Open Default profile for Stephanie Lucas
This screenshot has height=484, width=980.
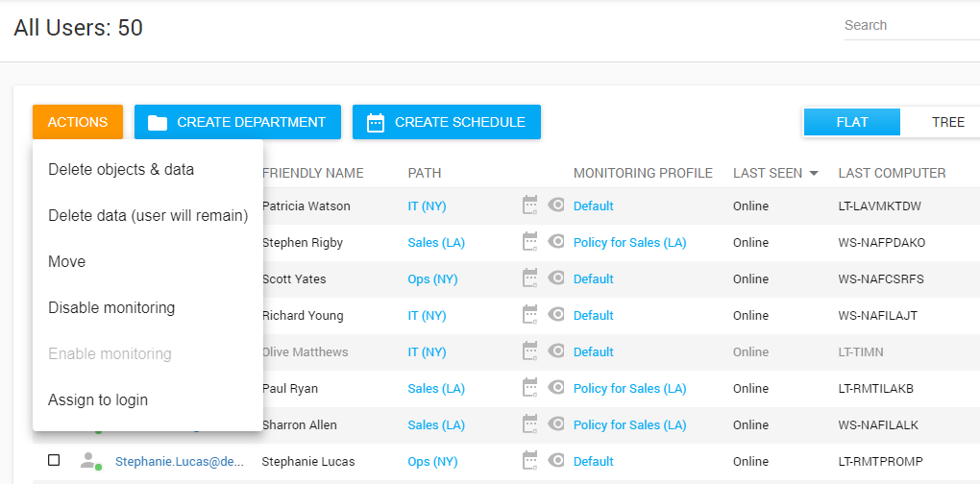pyautogui.click(x=593, y=462)
